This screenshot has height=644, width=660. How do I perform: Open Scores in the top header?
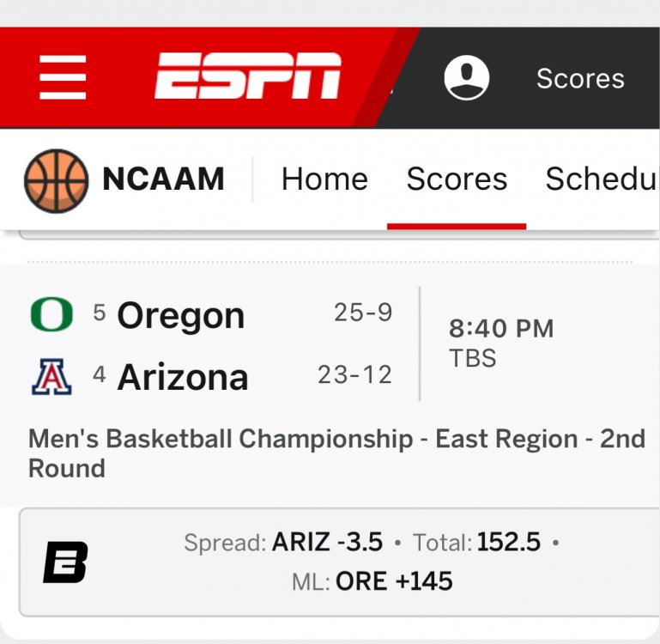pyautogui.click(x=580, y=79)
